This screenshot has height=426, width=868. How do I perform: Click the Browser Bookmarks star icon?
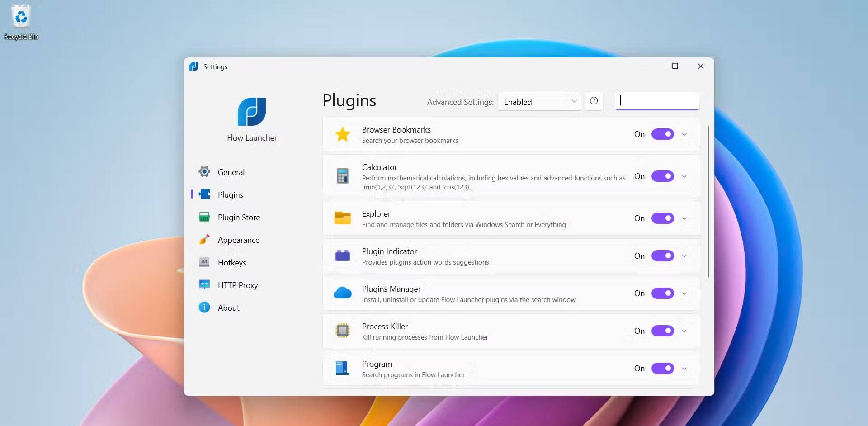(x=343, y=134)
